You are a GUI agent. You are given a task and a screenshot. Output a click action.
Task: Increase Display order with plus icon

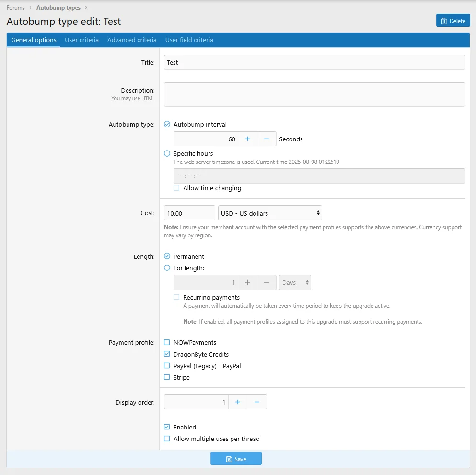[x=238, y=402]
